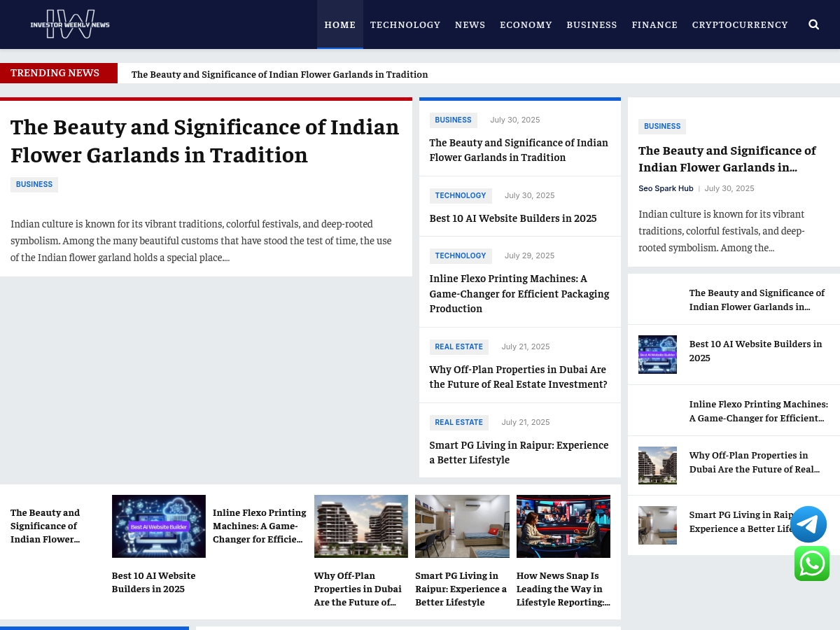
Task: Click the Seo Spark Hub author link
Action: (x=666, y=188)
